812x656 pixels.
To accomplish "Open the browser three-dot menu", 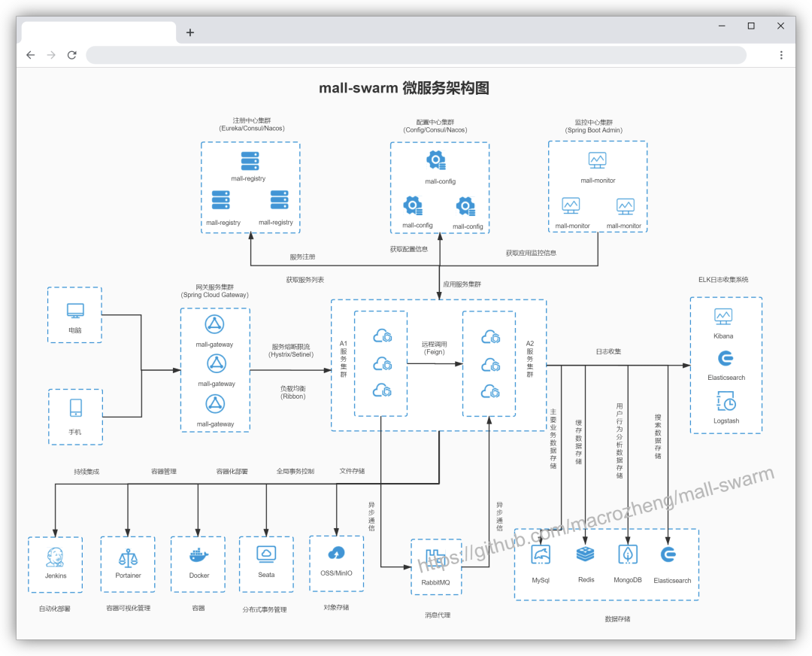I will tap(781, 55).
